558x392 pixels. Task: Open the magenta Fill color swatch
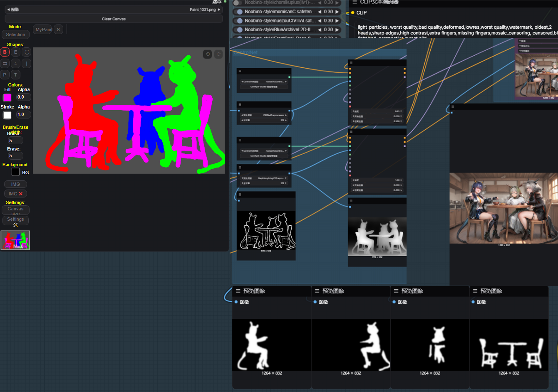coord(7,98)
